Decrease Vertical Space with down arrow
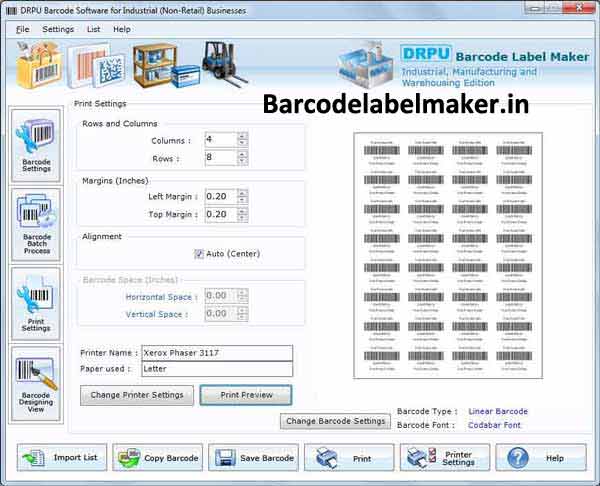Image resolution: width=600 pixels, height=486 pixels. [x=242, y=317]
